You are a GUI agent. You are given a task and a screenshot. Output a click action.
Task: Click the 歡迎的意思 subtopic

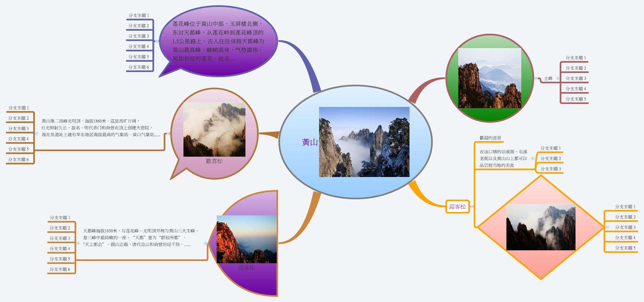[490, 138]
